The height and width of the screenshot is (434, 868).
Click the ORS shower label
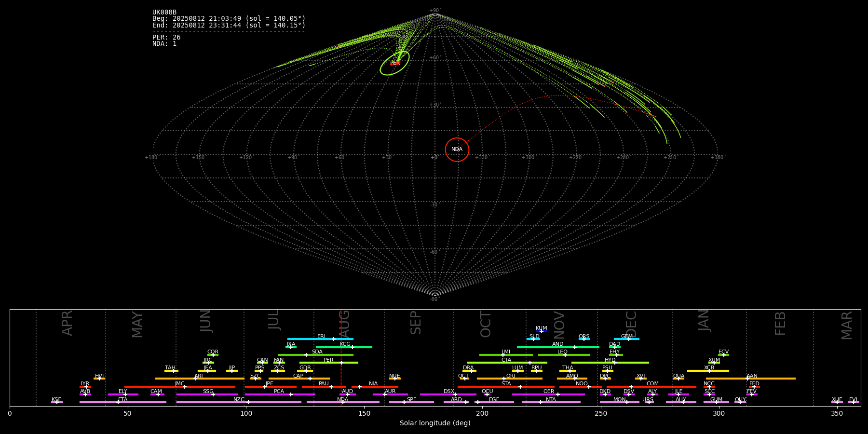(584, 336)
